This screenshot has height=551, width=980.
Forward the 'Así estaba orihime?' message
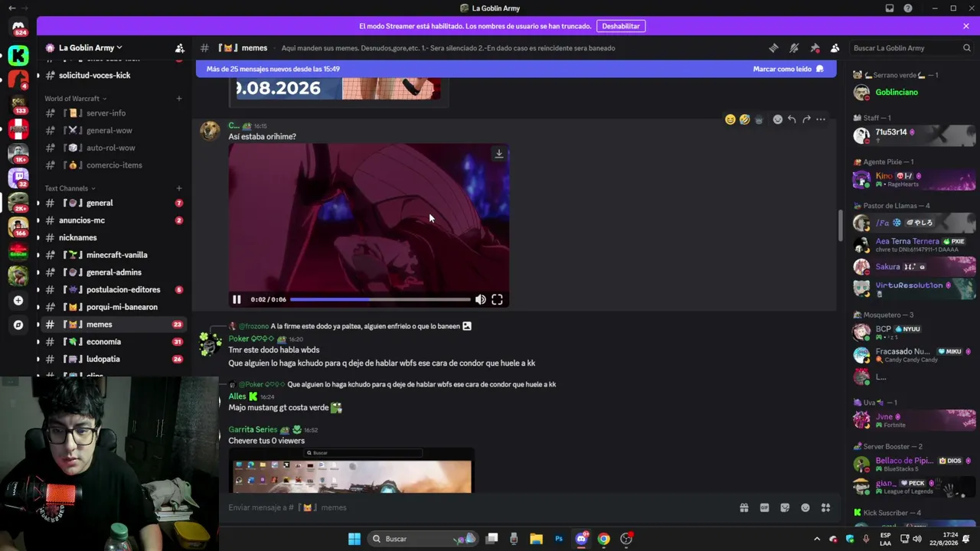click(806, 119)
